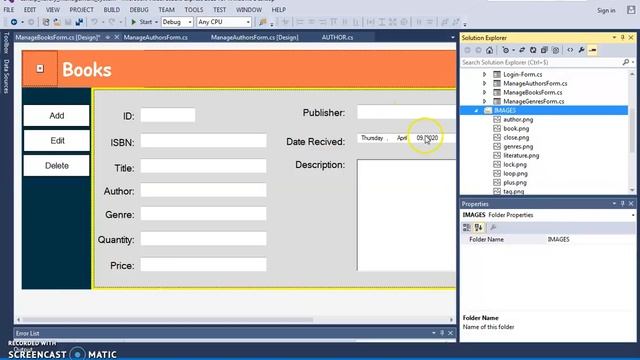Click the square icon beside Books title
The image size is (640, 360).
pos(40,69)
